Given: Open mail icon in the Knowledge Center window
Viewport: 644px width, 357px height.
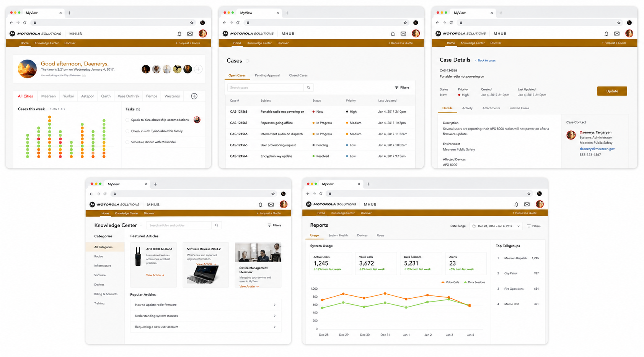Looking at the screenshot, I should 271,205.
